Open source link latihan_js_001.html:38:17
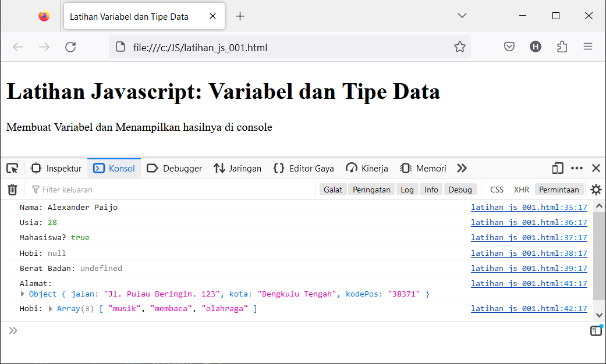The width and height of the screenshot is (606, 364). tap(529, 253)
